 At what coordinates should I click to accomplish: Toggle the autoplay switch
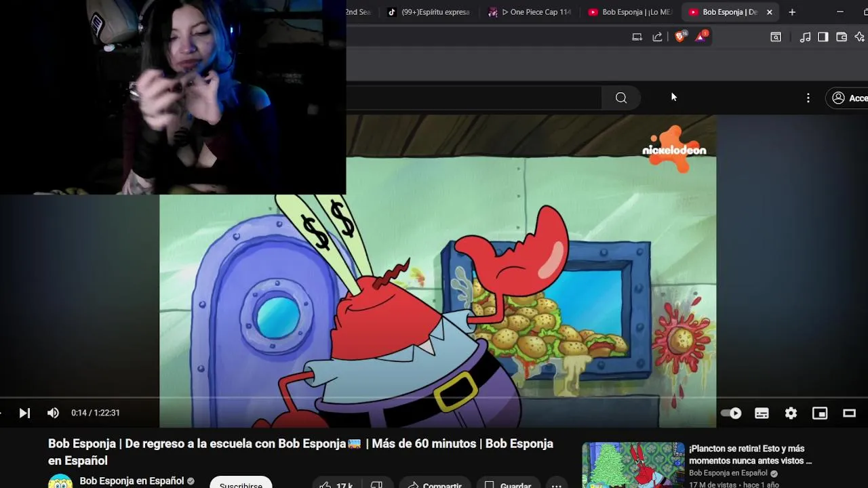click(x=731, y=413)
